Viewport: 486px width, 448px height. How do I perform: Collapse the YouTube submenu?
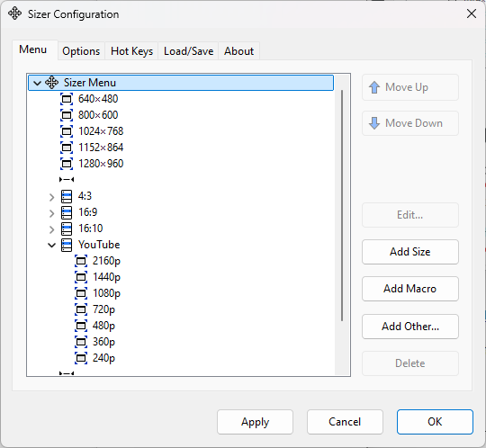point(52,246)
